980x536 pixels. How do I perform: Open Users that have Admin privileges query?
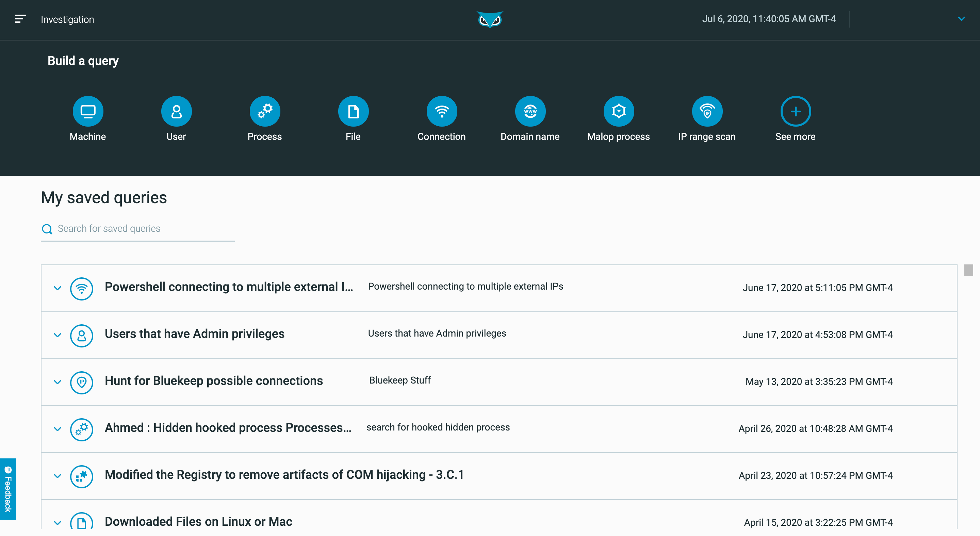click(x=194, y=334)
